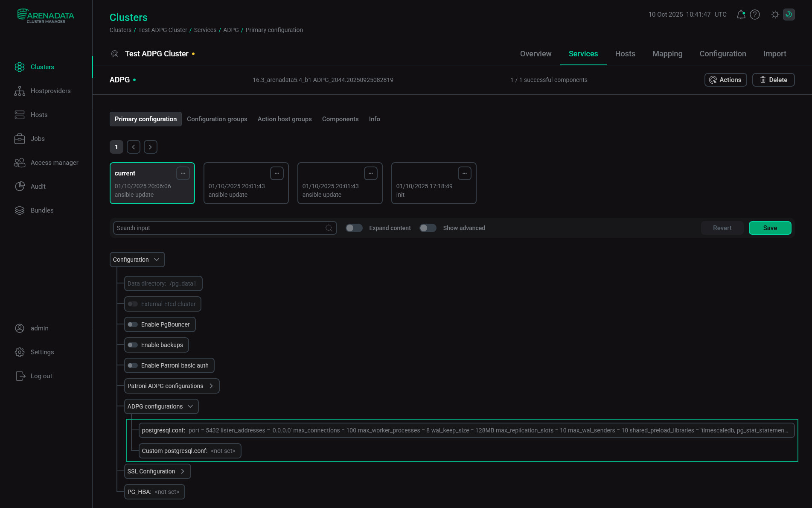812x508 pixels.
Task: Open Access manager in the sidebar
Action: (x=54, y=162)
